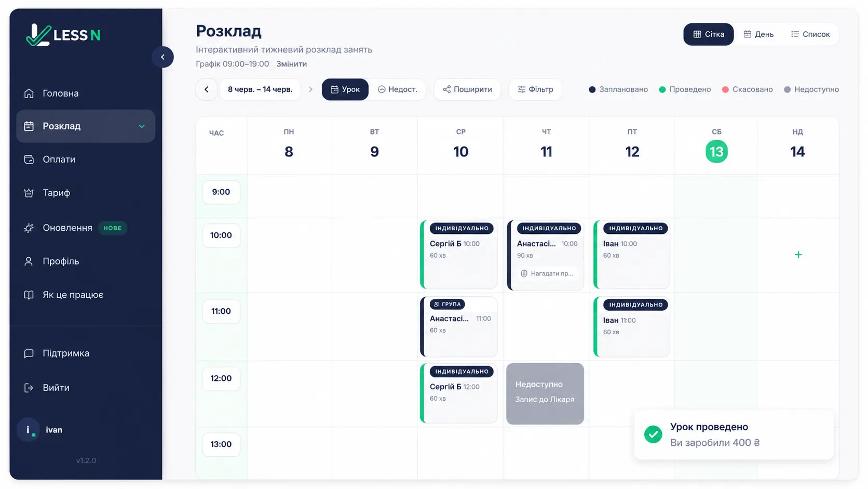
Task: Open the Фільтр options
Action: pos(535,89)
